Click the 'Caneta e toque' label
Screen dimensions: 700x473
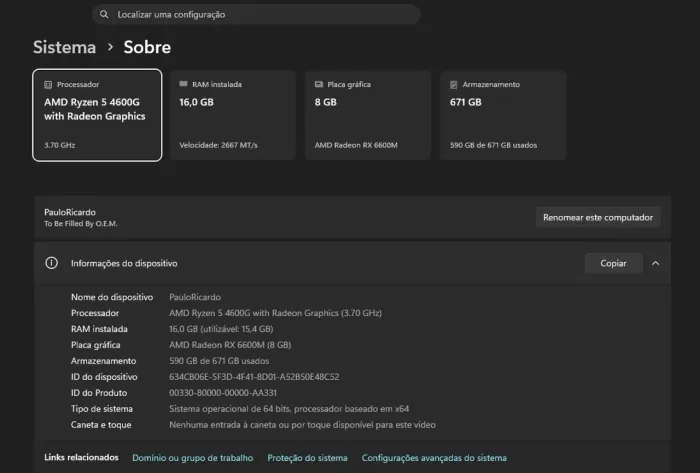[x=101, y=425]
